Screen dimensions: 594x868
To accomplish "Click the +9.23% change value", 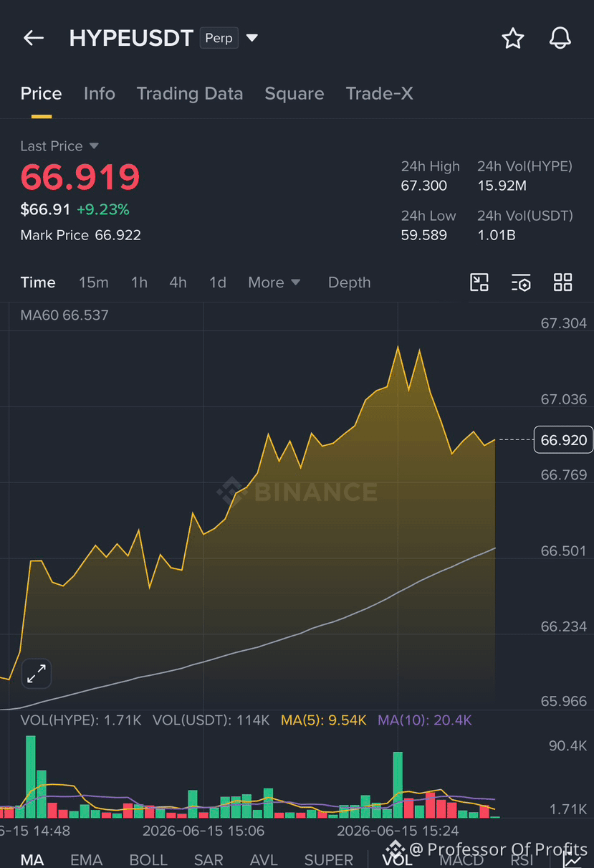I will click(x=103, y=209).
